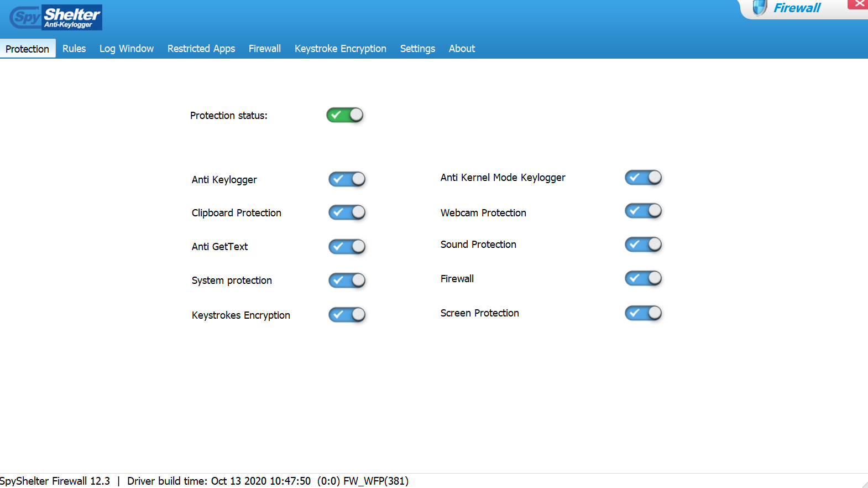Click the 'Anti Kernel Mode Keylogger' label
Screen dimensions: 868x488
tap(503, 178)
